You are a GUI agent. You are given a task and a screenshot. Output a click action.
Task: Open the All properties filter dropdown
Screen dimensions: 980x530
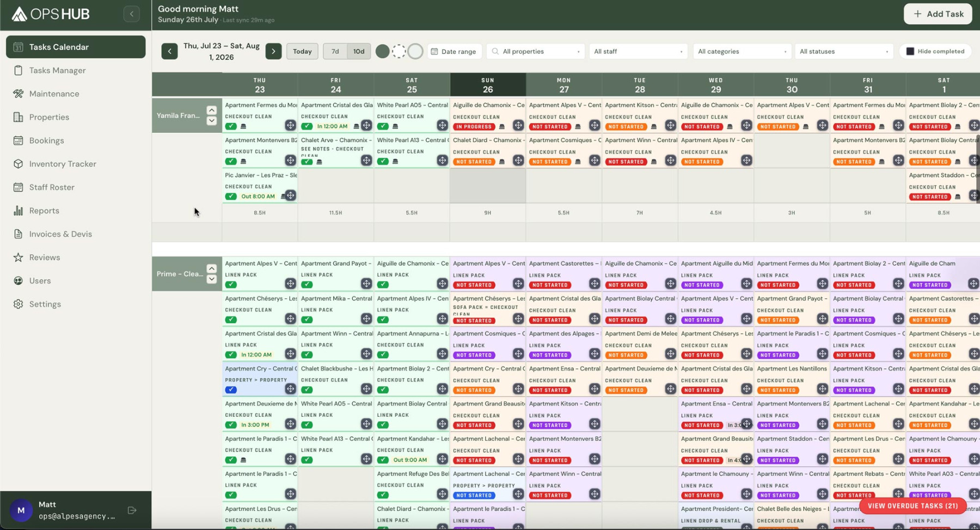pyautogui.click(x=536, y=51)
